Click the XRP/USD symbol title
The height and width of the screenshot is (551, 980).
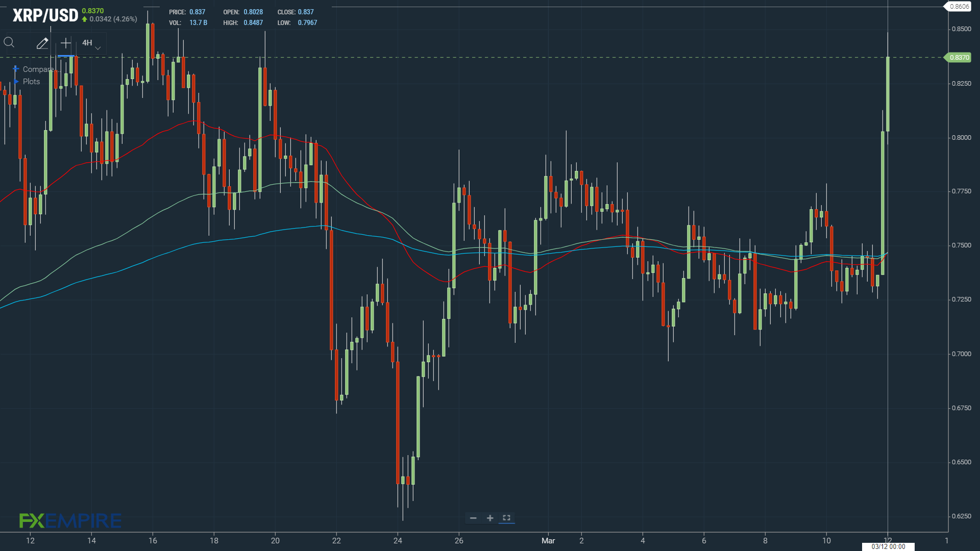pyautogui.click(x=45, y=15)
